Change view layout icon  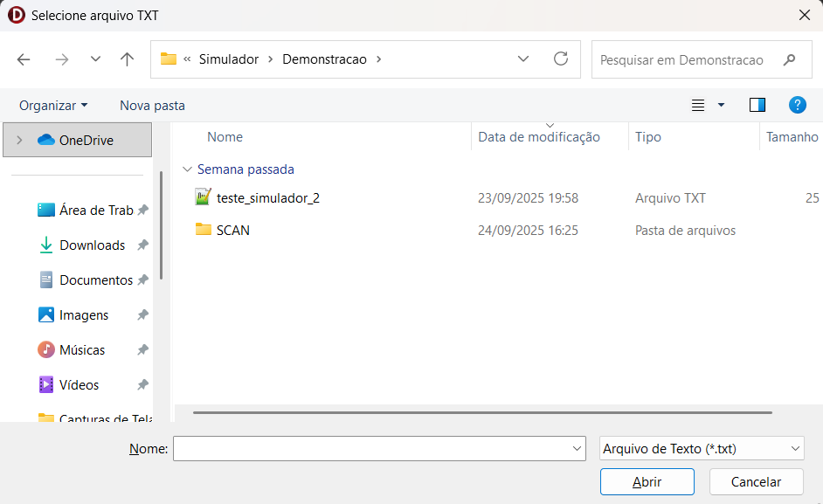pos(697,106)
